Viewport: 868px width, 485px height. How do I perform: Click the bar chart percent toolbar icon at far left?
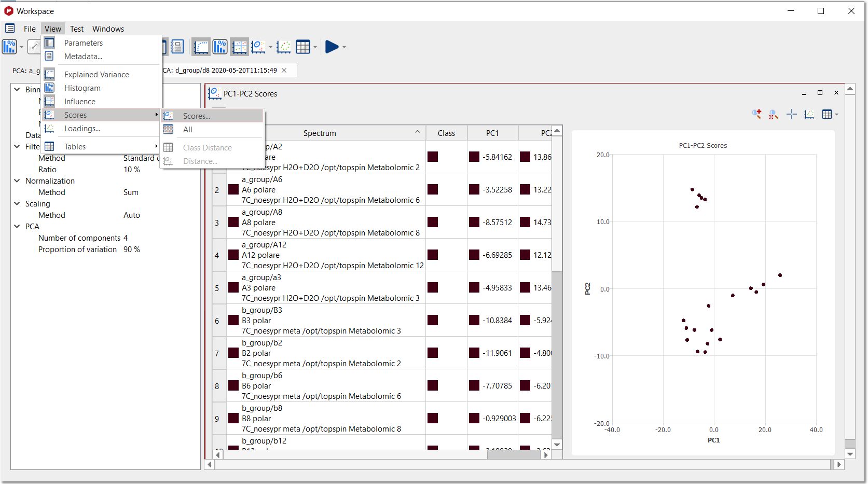point(9,47)
